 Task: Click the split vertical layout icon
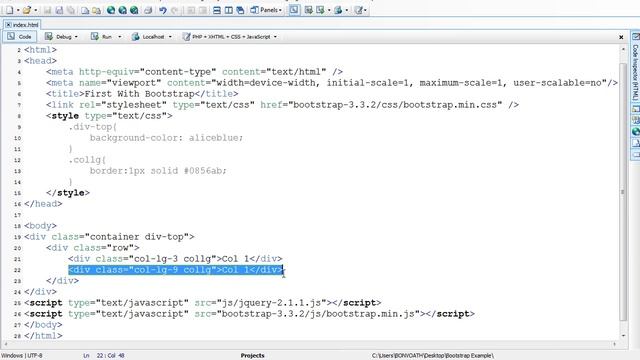point(229,10)
